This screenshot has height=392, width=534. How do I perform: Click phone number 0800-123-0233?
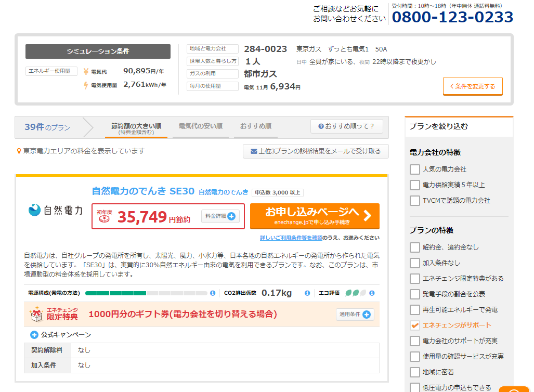point(452,17)
